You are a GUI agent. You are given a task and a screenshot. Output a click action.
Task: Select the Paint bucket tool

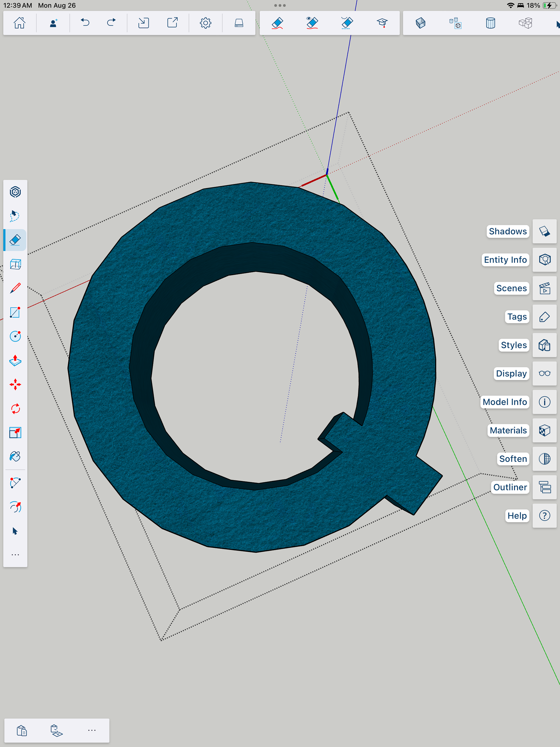pyautogui.click(x=15, y=456)
